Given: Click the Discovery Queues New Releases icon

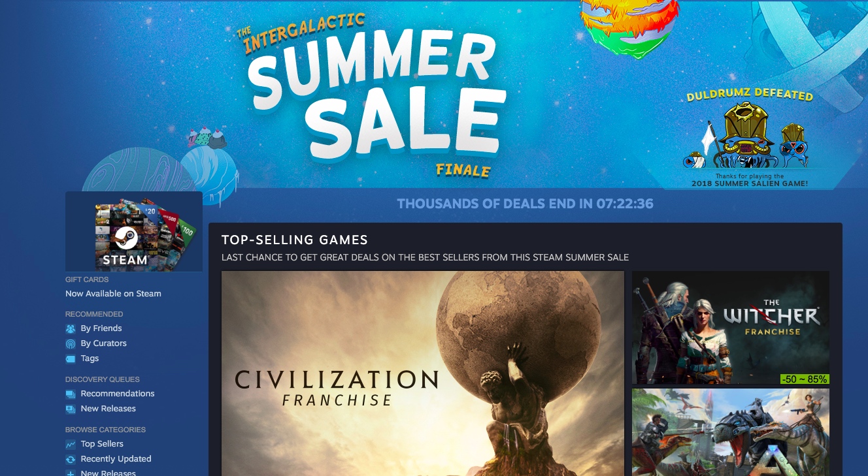Looking at the screenshot, I should click(71, 409).
